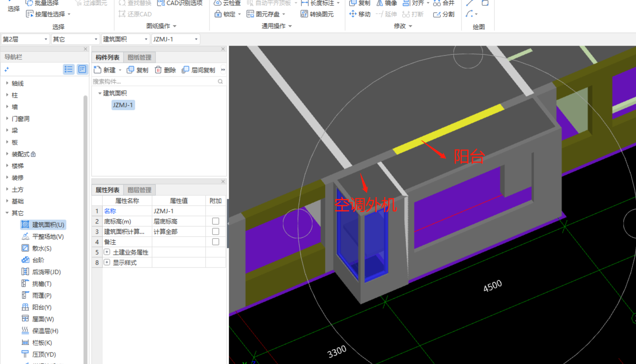Show more component list toolbar options

[223, 70]
